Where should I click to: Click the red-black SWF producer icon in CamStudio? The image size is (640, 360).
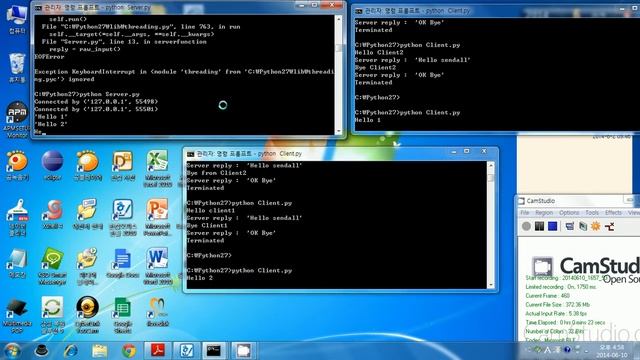point(609,226)
